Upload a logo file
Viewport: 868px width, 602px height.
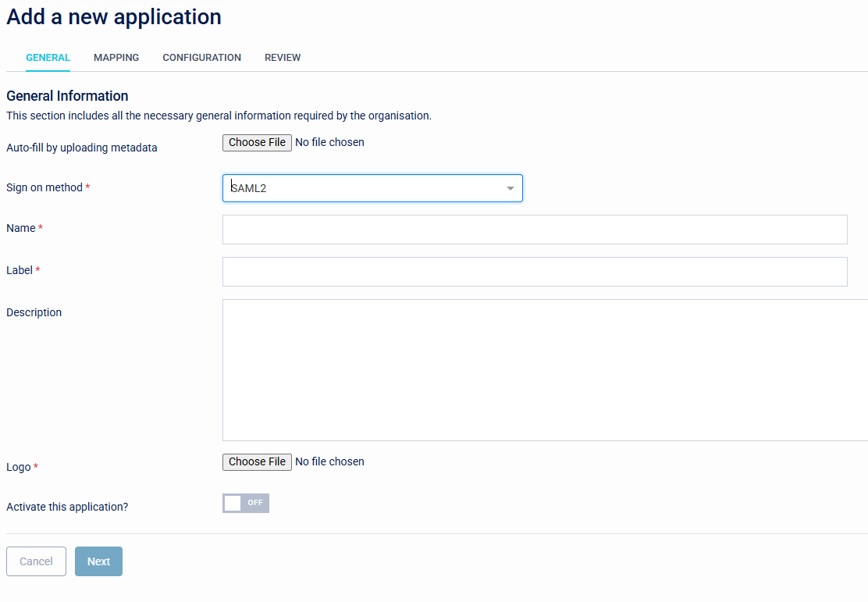(257, 461)
